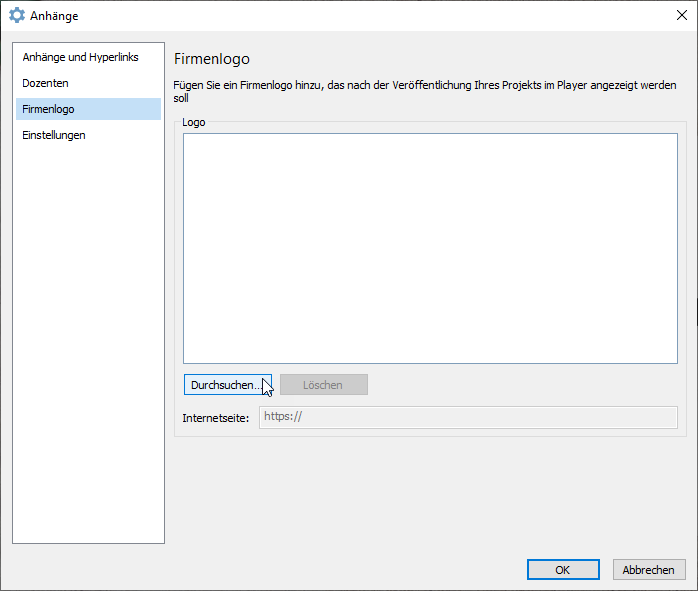Click the greyed-out Löschen button

[x=323, y=385]
